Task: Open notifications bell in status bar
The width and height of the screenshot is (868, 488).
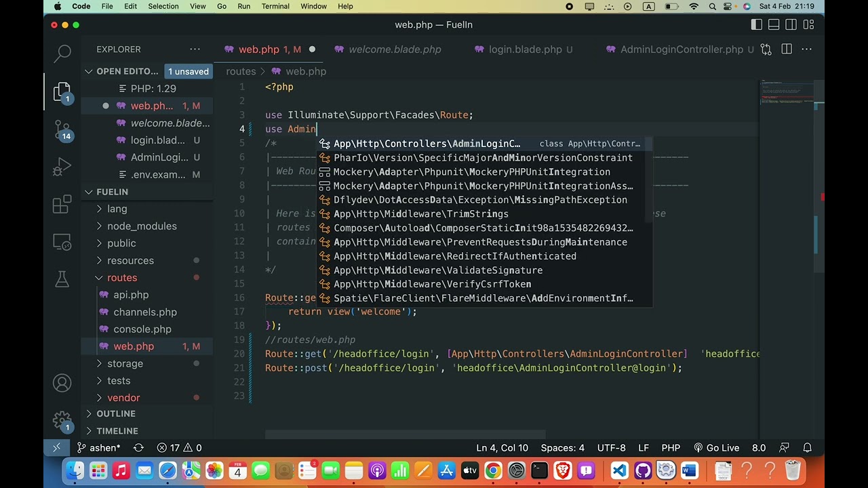Action: click(x=808, y=447)
